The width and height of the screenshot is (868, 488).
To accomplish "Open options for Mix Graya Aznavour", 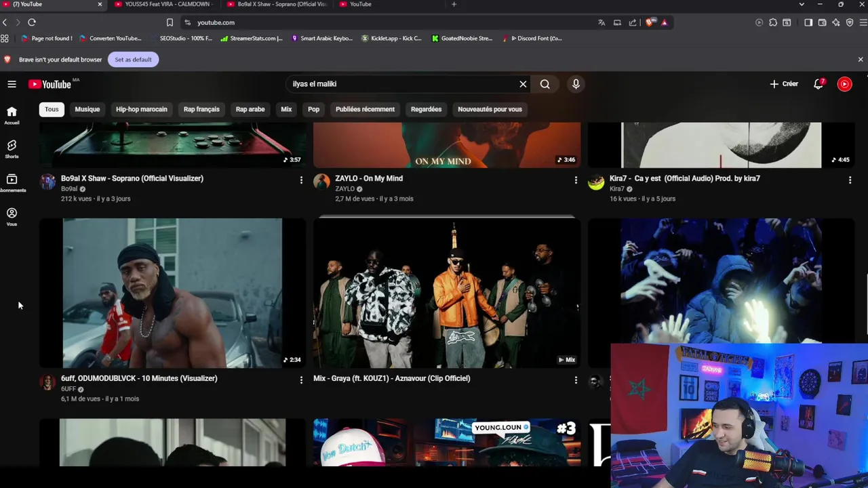I will tap(576, 380).
